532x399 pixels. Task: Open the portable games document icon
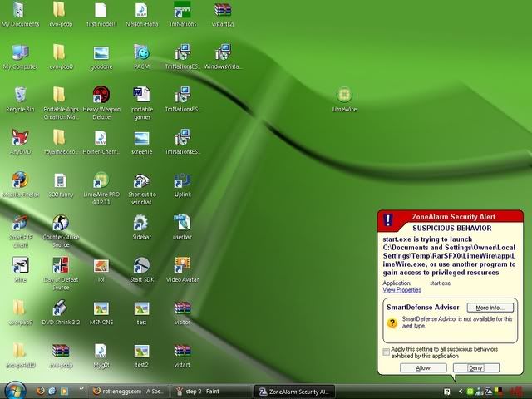[x=142, y=103]
